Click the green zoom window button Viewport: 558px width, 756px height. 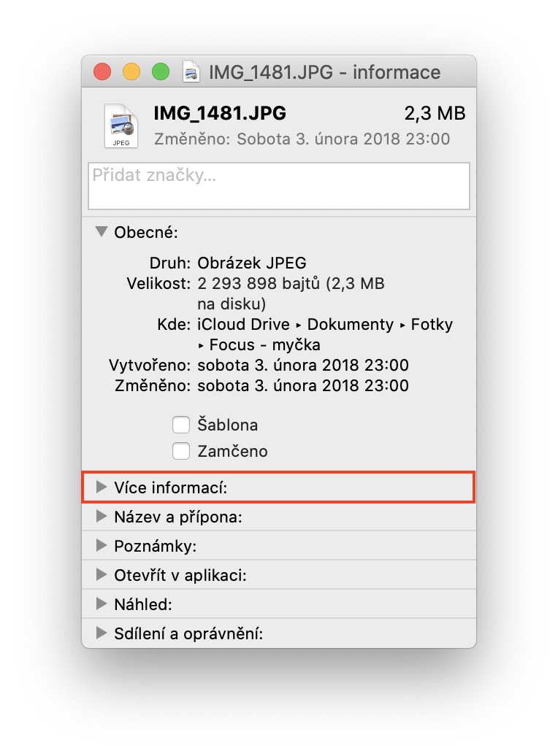click(x=160, y=72)
